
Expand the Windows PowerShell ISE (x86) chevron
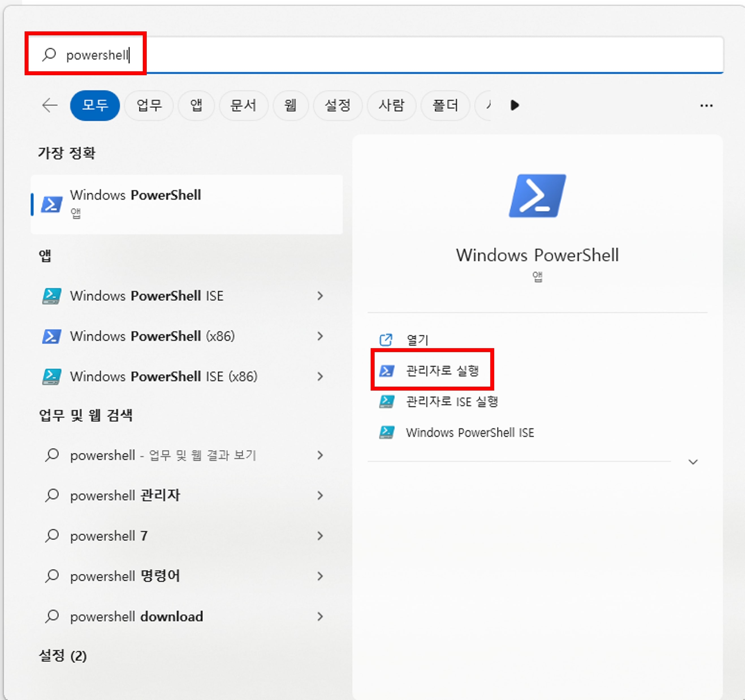click(x=320, y=376)
